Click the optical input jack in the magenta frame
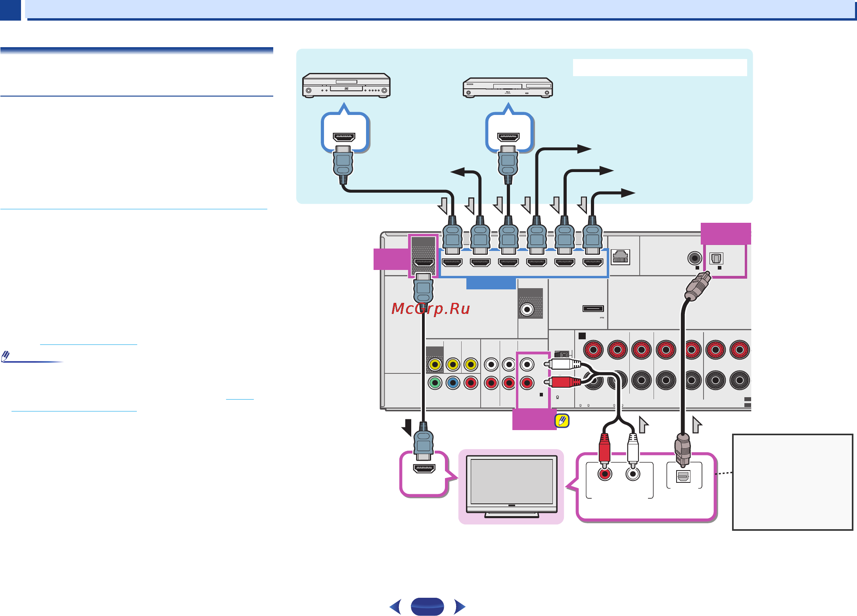This screenshot has height=616, width=857. pyautogui.click(x=716, y=258)
